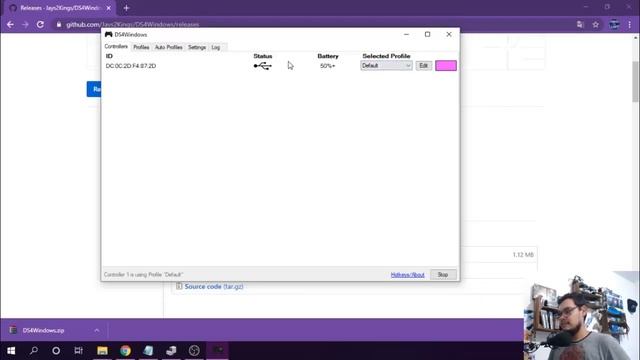Open the Chrome three-dot menu
Image resolution: width=640 pixels, height=360 pixels.
630,24
